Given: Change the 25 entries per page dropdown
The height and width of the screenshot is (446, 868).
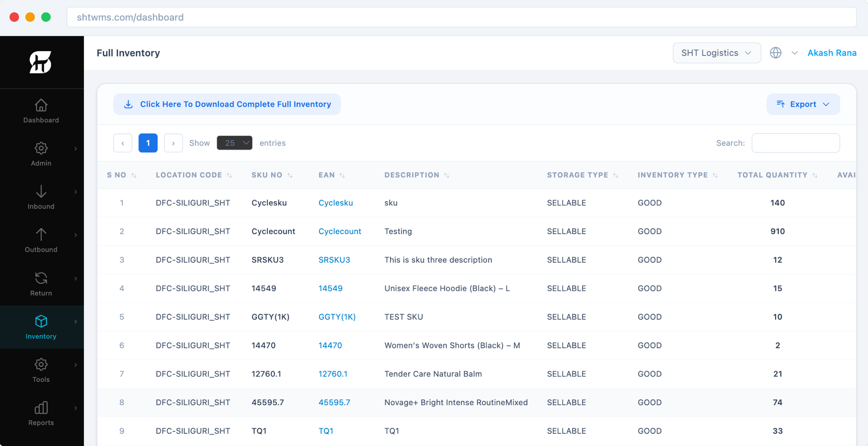Looking at the screenshot, I should click(234, 143).
